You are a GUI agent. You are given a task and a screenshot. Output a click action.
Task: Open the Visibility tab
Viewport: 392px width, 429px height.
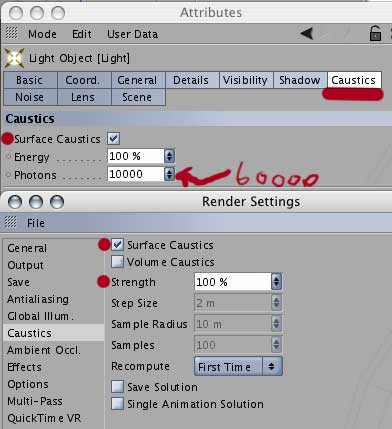246,80
